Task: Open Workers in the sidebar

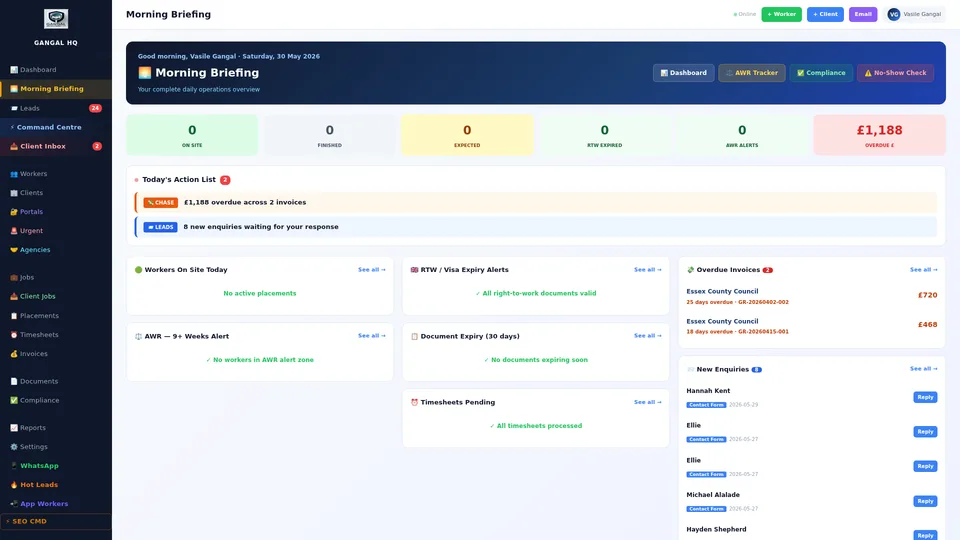Action: [56, 174]
